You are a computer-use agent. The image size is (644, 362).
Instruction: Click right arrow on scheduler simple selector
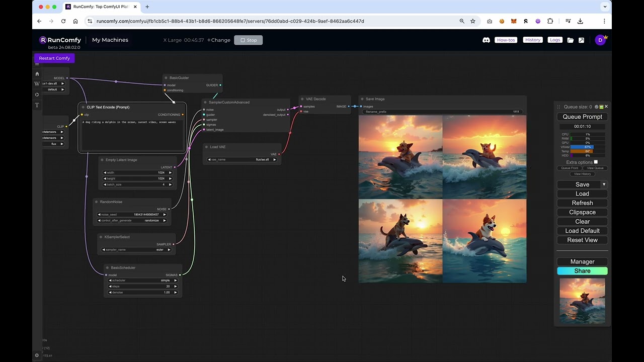click(175, 281)
